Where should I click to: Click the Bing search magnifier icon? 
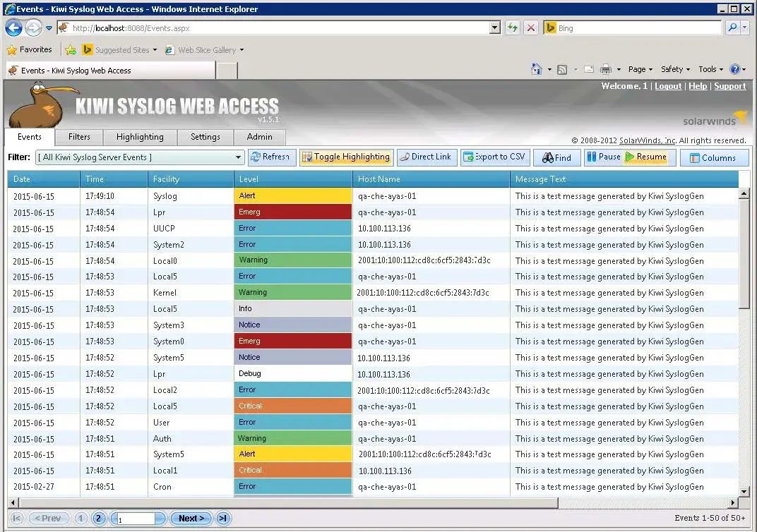click(x=732, y=28)
